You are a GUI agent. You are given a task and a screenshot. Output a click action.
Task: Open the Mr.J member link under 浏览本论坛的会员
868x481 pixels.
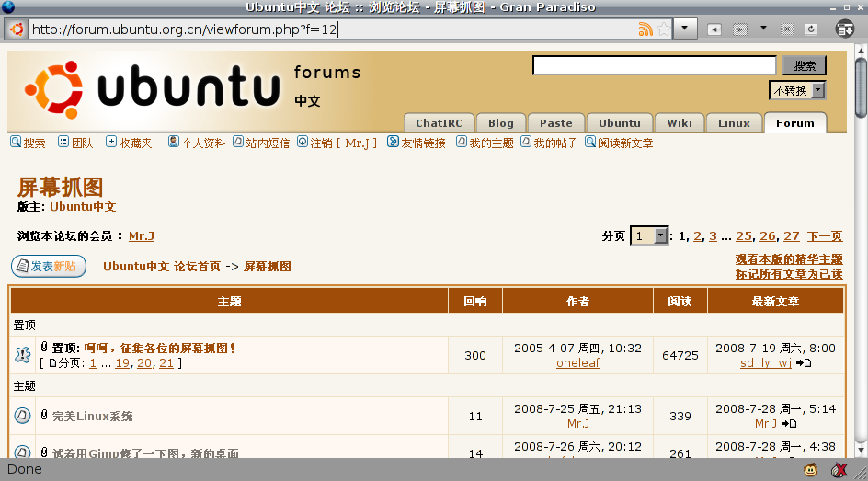142,236
